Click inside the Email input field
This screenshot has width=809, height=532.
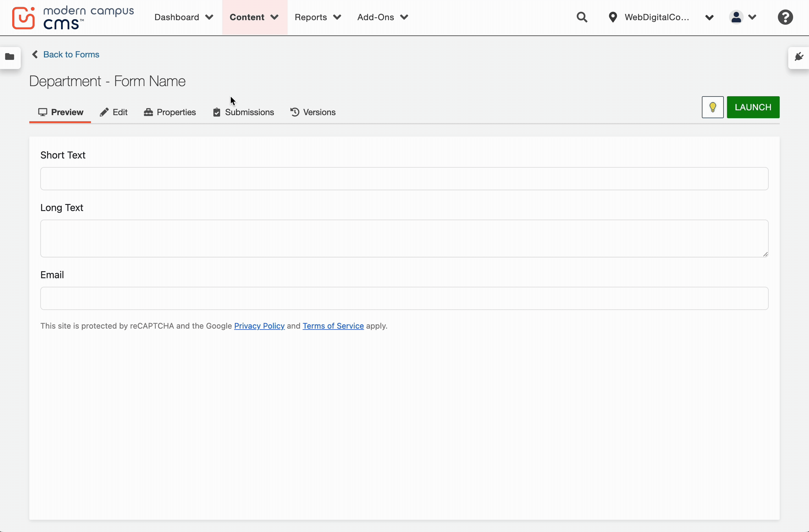pyautogui.click(x=404, y=298)
